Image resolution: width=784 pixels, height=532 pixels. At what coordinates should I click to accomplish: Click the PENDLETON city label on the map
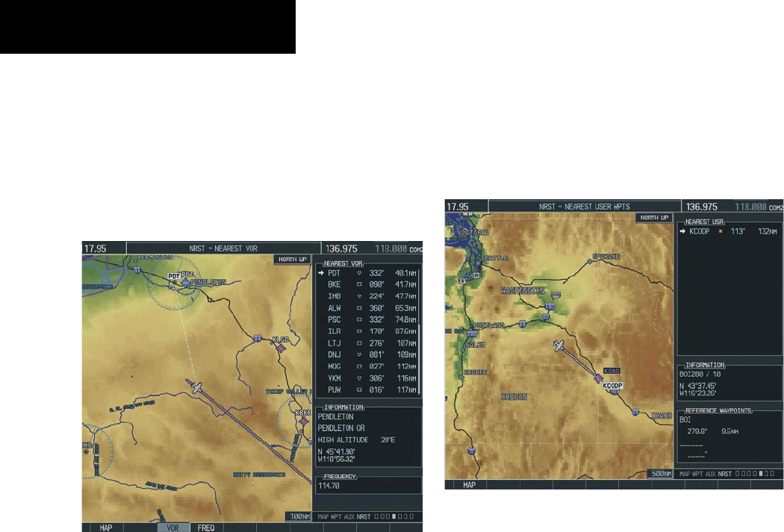tap(208, 282)
